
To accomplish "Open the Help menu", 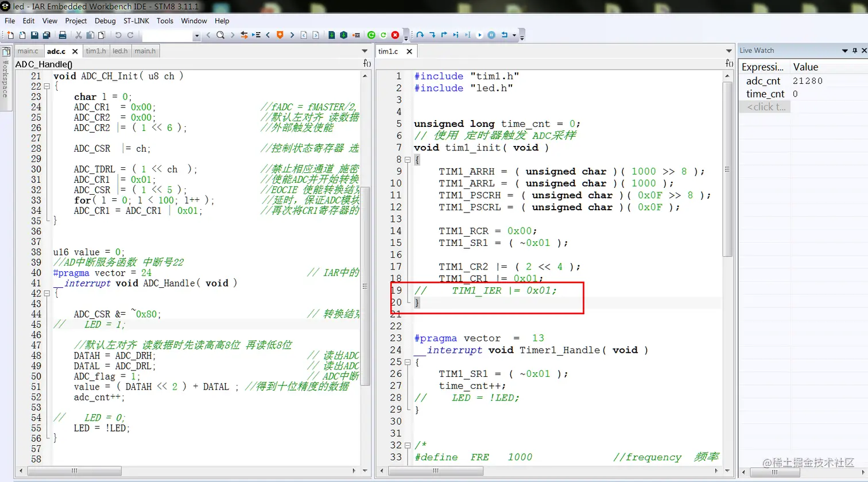I will point(222,21).
